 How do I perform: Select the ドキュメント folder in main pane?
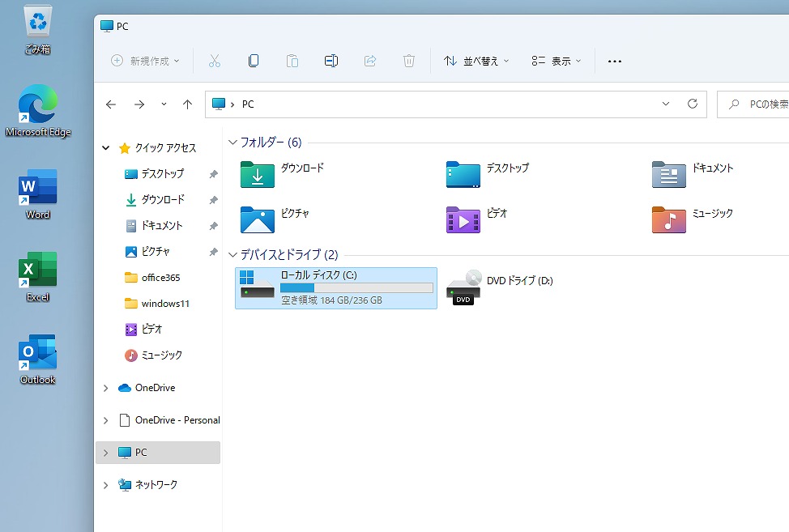(693, 174)
